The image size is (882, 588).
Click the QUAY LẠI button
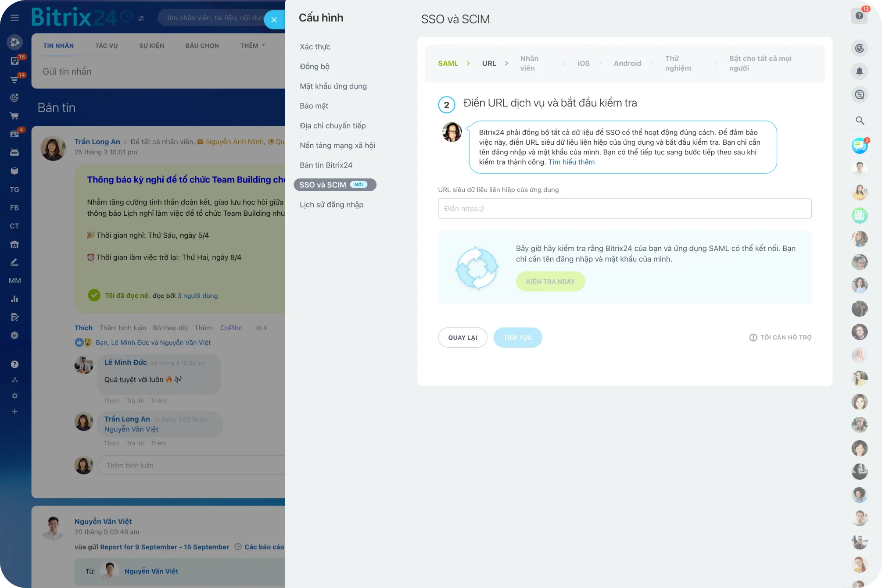pos(463,338)
